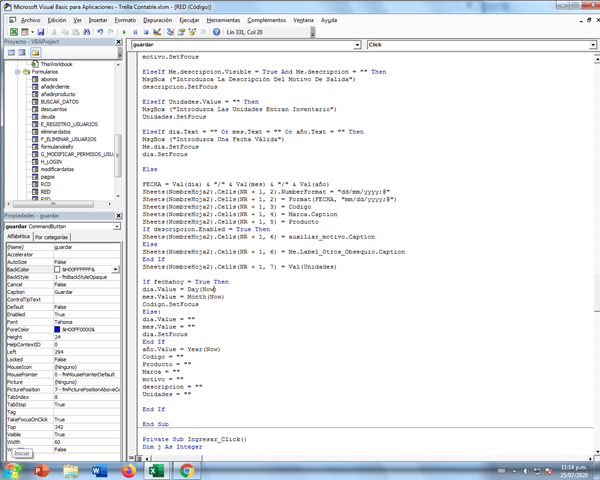Collapse the Formularios folder in project tree
600x480 pixels.
[17, 73]
